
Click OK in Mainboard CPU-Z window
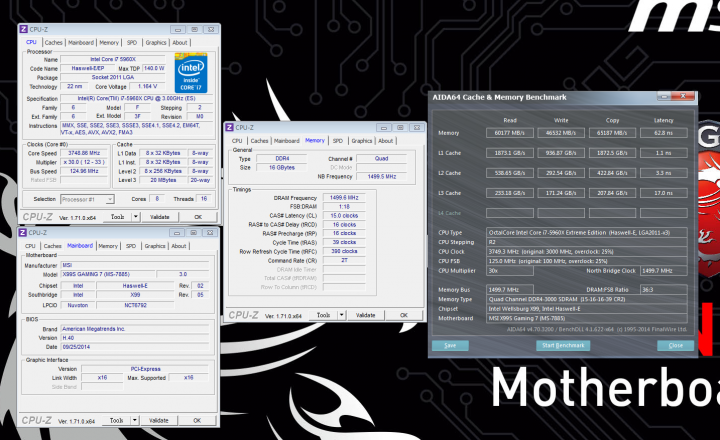[197, 420]
